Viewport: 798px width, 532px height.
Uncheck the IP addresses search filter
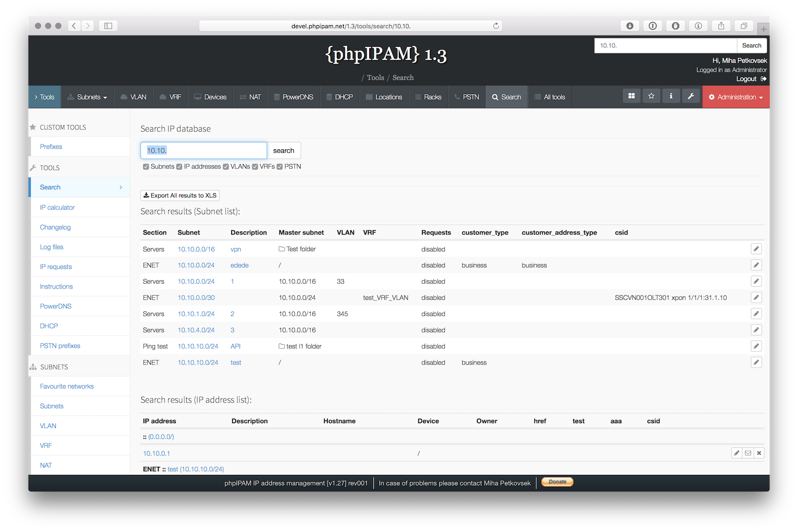[x=179, y=167]
